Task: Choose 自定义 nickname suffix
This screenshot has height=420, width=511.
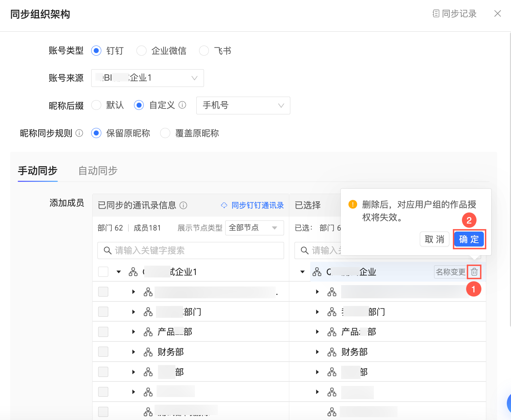Action: click(139, 105)
